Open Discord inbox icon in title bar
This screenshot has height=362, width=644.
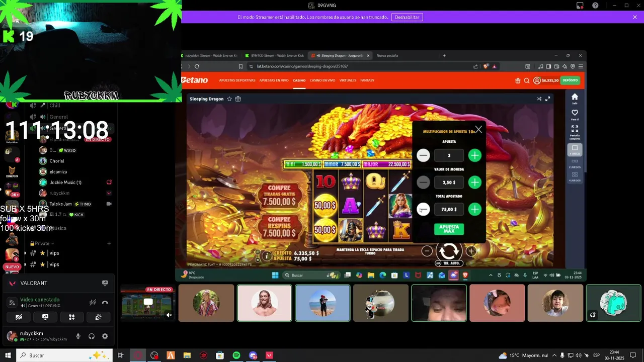click(x=580, y=6)
